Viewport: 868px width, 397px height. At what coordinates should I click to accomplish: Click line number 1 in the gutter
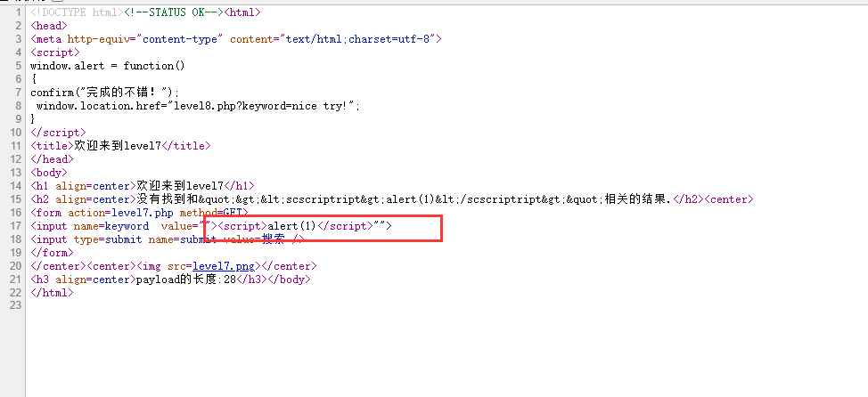[x=19, y=12]
